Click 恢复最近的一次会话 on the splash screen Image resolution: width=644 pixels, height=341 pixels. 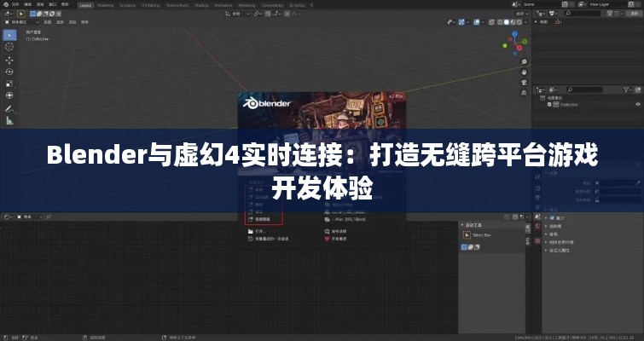pyautogui.click(x=268, y=239)
